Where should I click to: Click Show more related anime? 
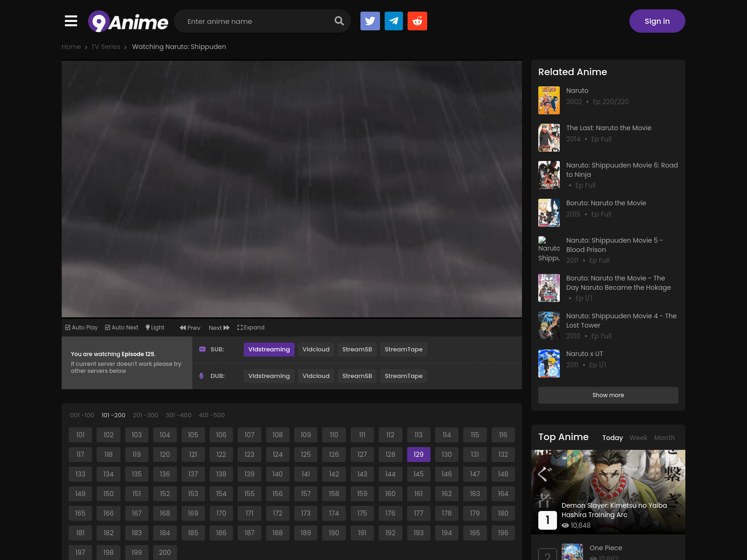608,395
